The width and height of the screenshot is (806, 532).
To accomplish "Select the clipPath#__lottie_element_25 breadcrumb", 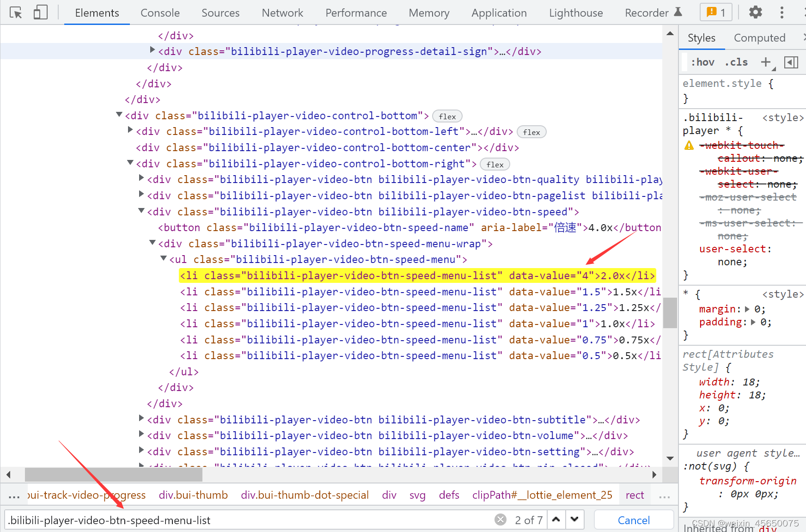I will 542,495.
